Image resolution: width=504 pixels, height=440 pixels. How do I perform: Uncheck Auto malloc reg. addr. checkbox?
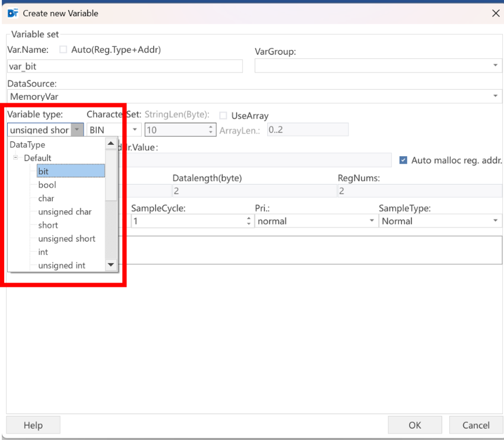pos(403,160)
